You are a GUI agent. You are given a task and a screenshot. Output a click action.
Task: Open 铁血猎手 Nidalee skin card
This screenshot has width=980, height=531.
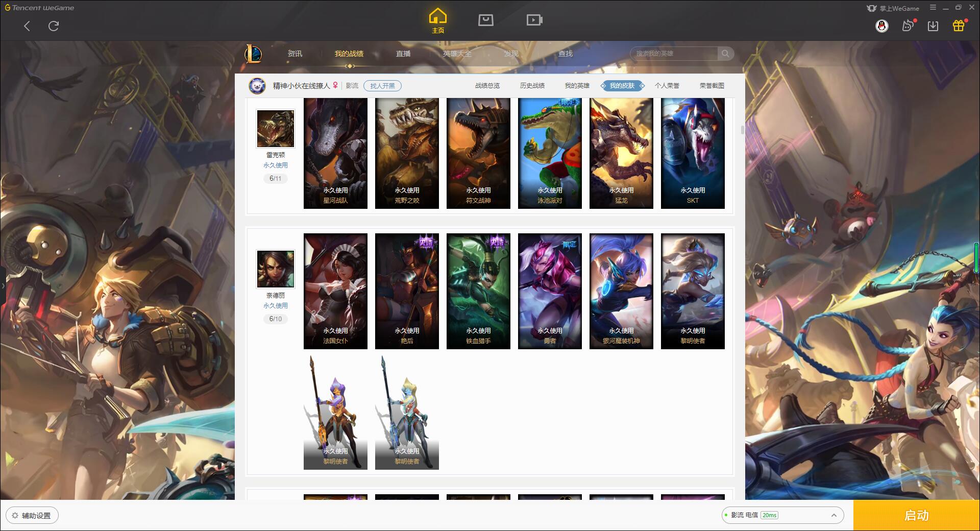click(478, 291)
